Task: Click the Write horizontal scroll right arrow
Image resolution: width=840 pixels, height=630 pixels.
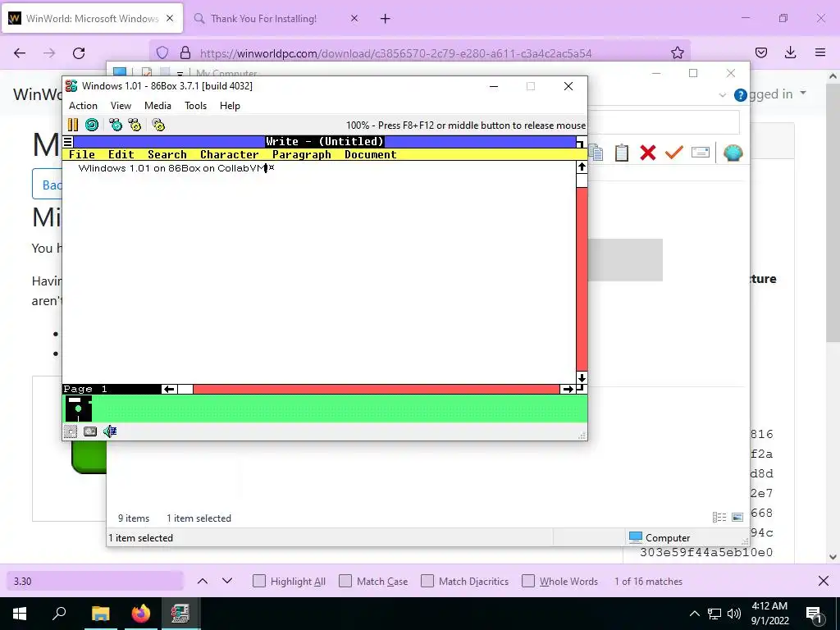Action: click(568, 389)
